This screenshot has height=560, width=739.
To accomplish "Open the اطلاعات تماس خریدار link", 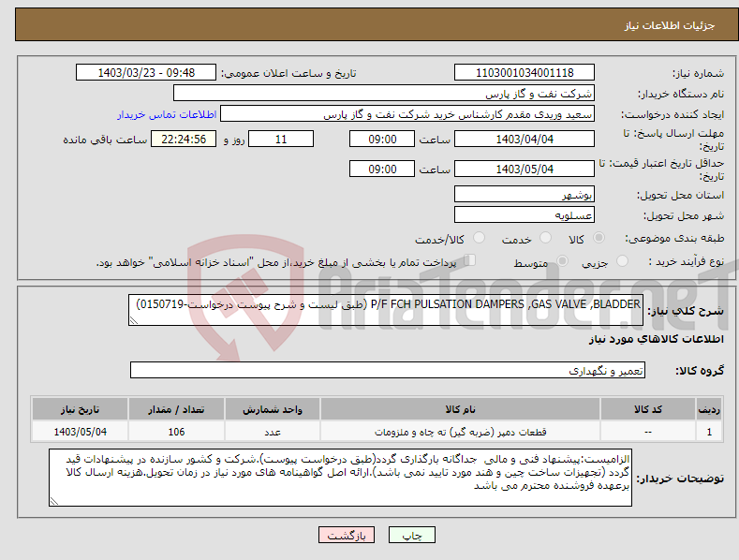I will (167, 114).
